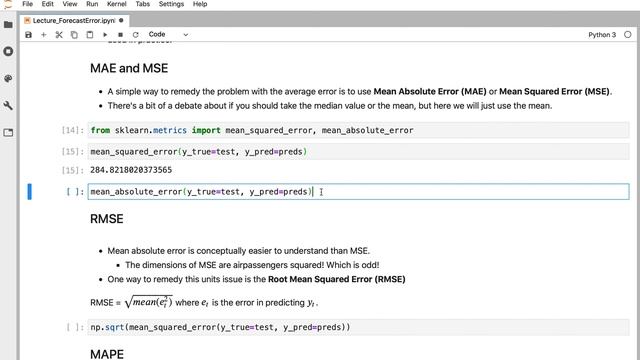640x360 pixels.
Task: Click bullet about median value debate
Action: click(x=329, y=106)
